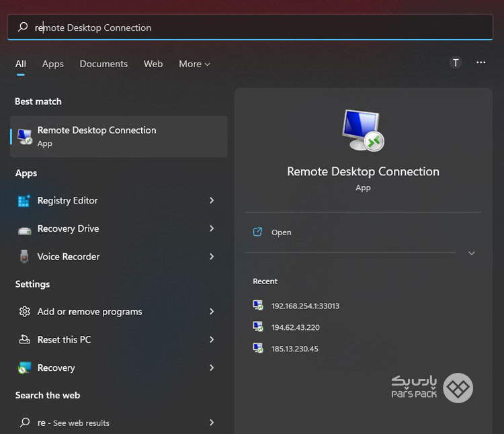Select Voice Recorder app result
This screenshot has height=434, width=504.
[x=119, y=257]
